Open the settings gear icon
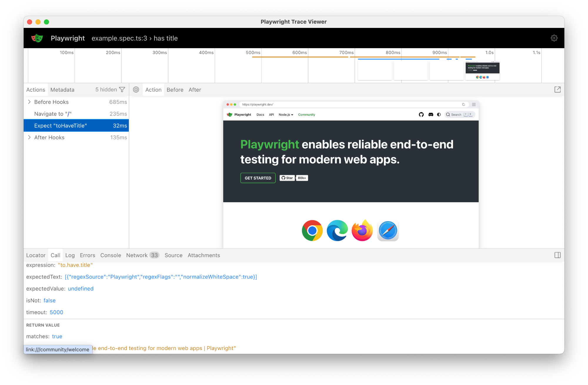 coord(554,38)
